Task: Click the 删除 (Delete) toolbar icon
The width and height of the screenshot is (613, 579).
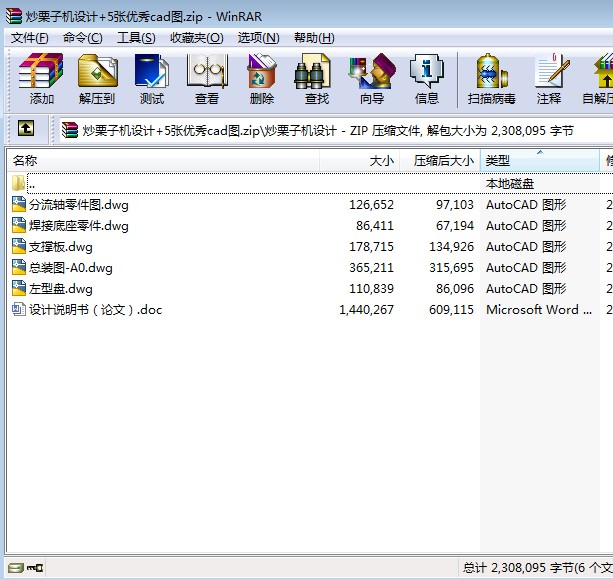Action: [x=262, y=71]
